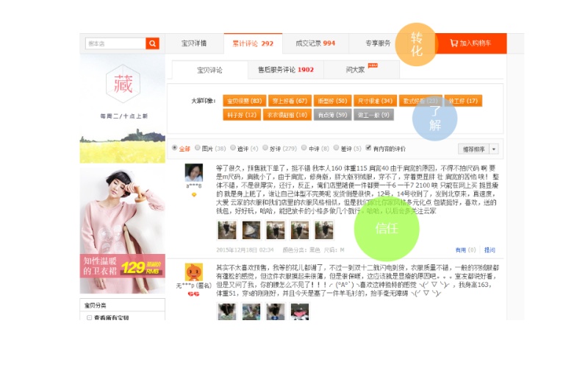
Task: Click the hexagon 藏 store logo
Action: [123, 84]
